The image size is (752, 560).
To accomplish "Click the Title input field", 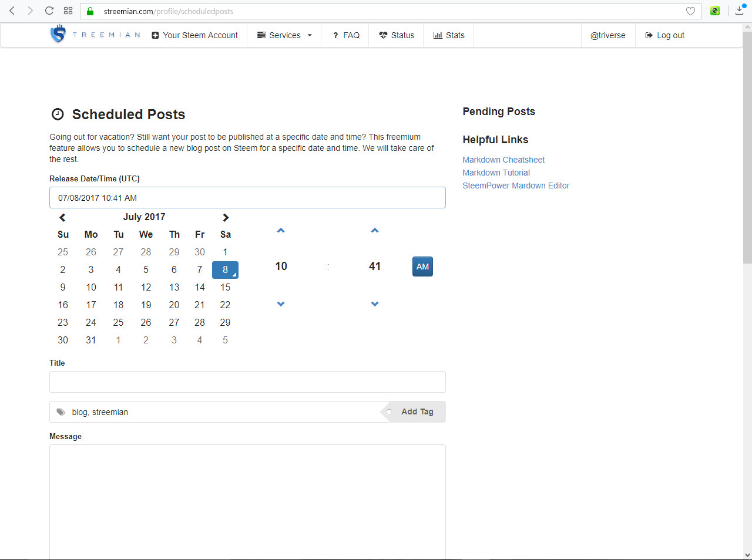I will click(x=247, y=382).
